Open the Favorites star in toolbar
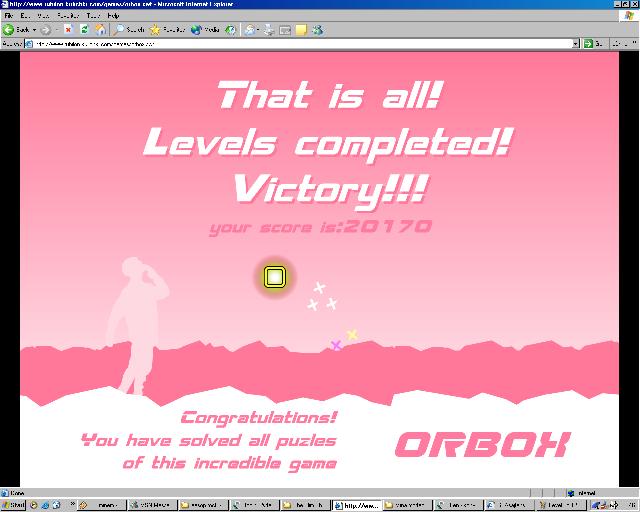The image size is (640, 512). point(167,29)
